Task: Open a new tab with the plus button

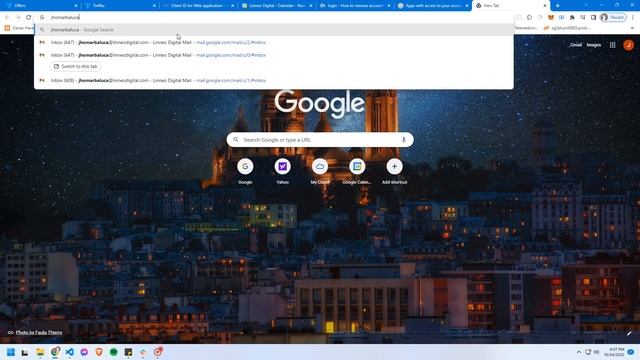Action: pyautogui.click(x=558, y=6)
